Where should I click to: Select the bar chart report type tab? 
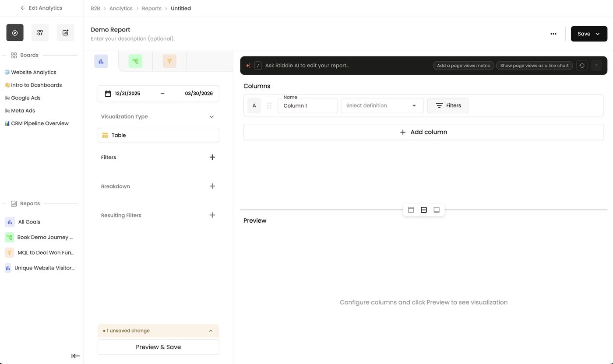point(101,61)
